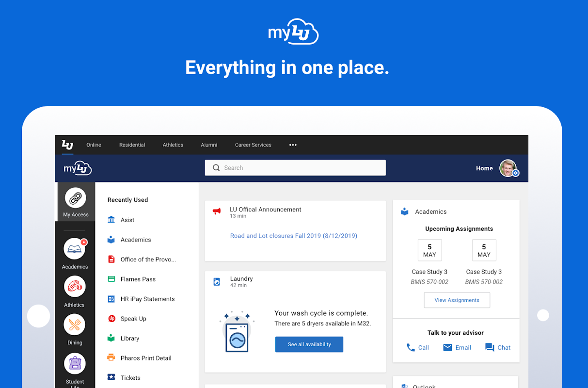Click the phone Call icon
588x388 pixels.
411,347
